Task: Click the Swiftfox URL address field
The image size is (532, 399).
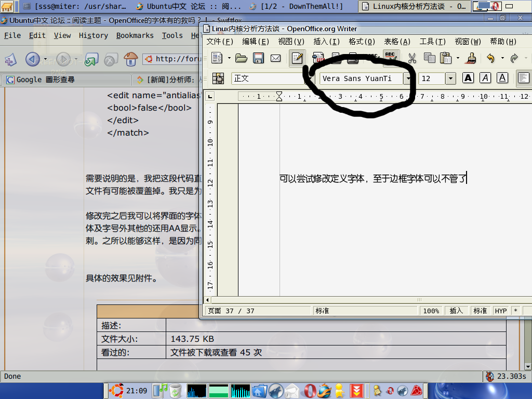Action: [x=171, y=59]
